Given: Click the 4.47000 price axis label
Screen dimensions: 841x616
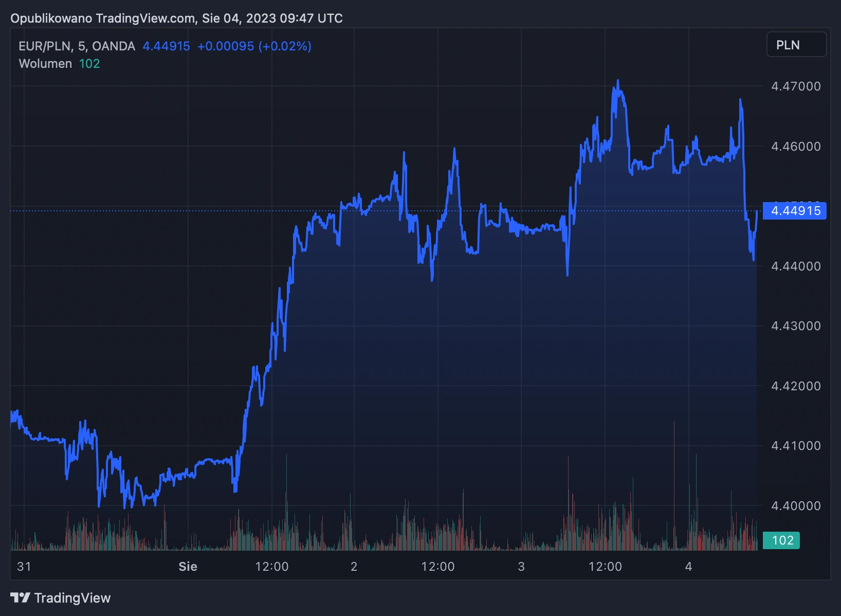Looking at the screenshot, I should [x=796, y=86].
